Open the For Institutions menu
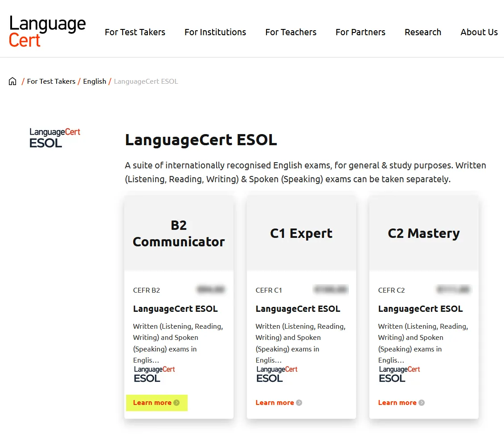The height and width of the screenshot is (441, 504). click(215, 32)
